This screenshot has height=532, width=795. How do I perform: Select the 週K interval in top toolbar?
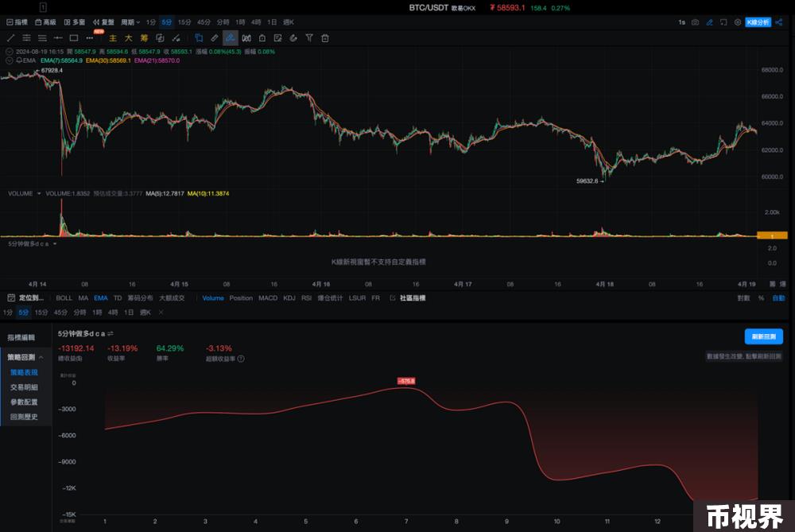(x=289, y=22)
